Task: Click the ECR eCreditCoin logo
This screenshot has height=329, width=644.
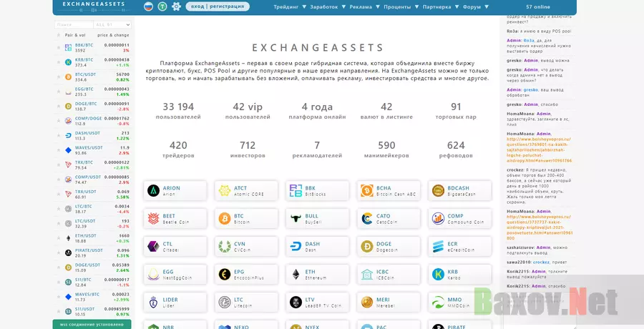Action: pyautogui.click(x=438, y=247)
